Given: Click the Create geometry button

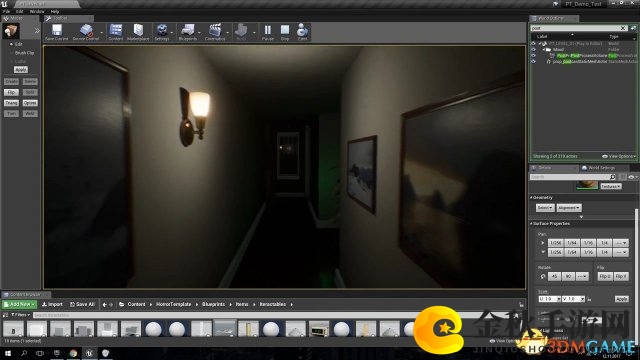Looking at the screenshot, I should click(11, 82).
